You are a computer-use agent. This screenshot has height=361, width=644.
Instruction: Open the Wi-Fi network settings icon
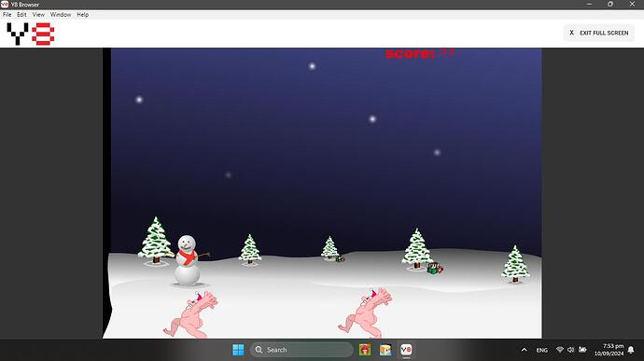point(560,350)
